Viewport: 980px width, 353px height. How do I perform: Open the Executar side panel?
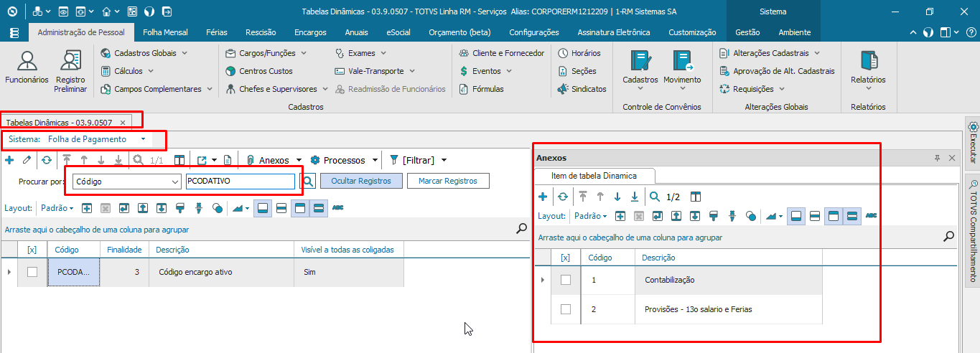[x=973, y=141]
